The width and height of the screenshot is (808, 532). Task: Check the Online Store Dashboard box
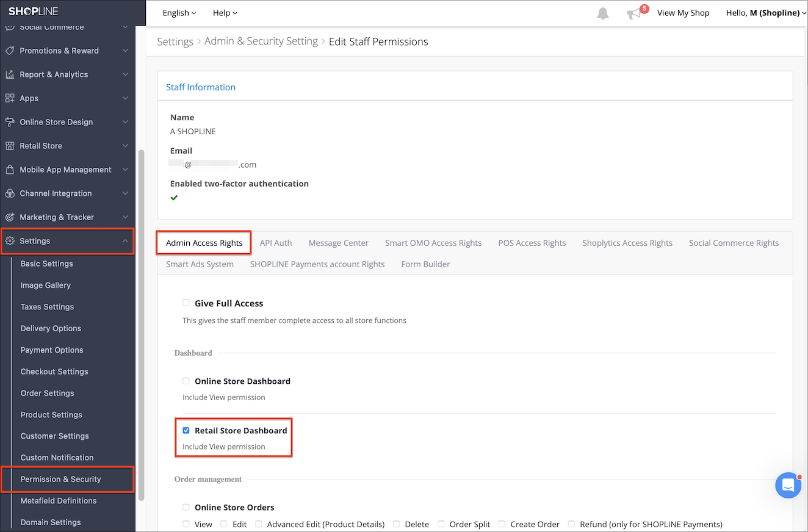pyautogui.click(x=186, y=381)
